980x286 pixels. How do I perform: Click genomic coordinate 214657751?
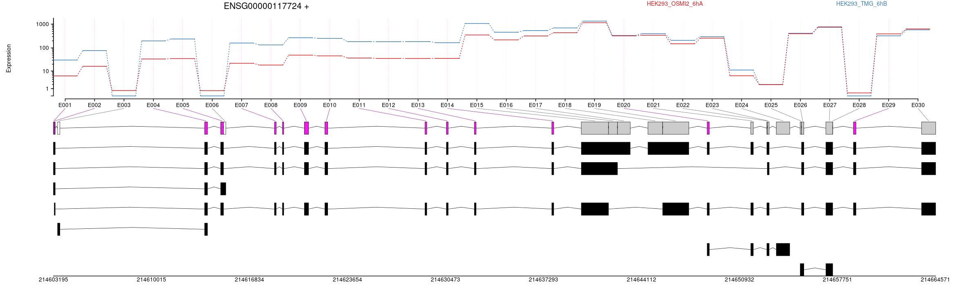[x=837, y=280]
